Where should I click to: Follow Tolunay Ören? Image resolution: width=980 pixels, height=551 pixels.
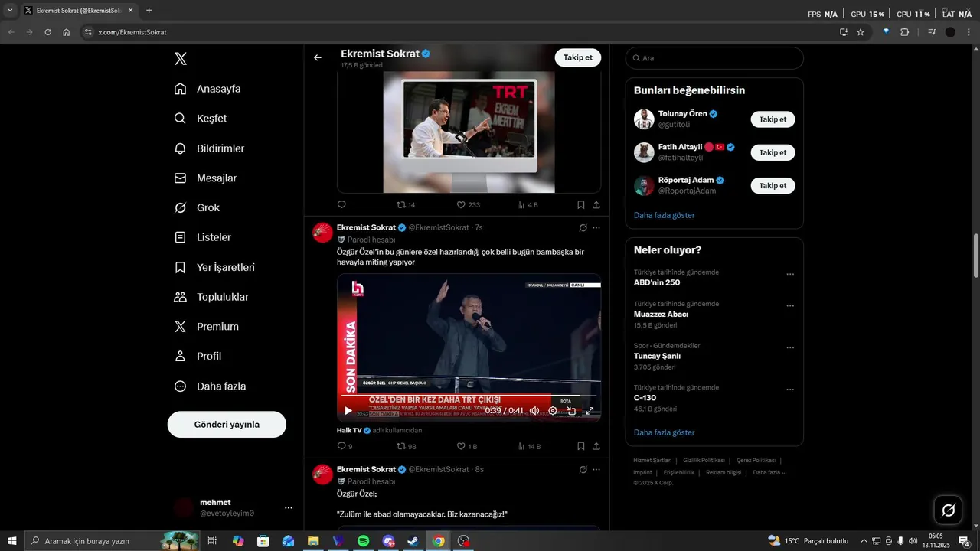pos(773,119)
